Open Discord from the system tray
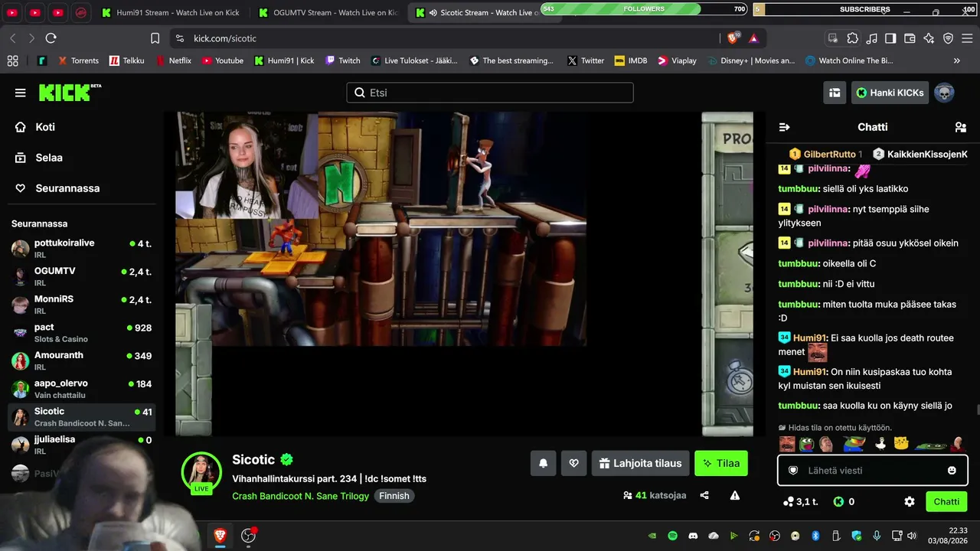The height and width of the screenshot is (551, 980). [694, 536]
